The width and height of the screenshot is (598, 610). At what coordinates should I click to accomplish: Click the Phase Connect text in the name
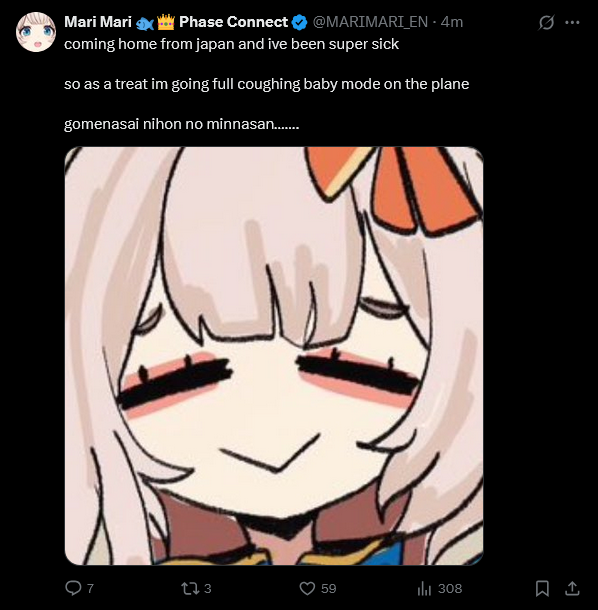pos(233,22)
